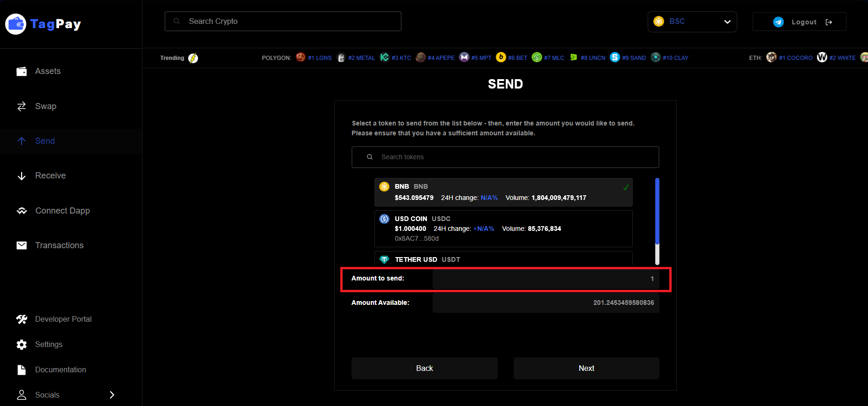The image size is (868, 406).
Task: Open the Assets page in the sidebar
Action: [x=47, y=71]
